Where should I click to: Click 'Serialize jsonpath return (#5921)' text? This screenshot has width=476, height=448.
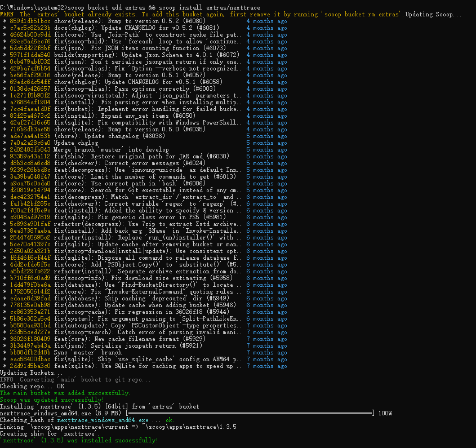pos(146,345)
